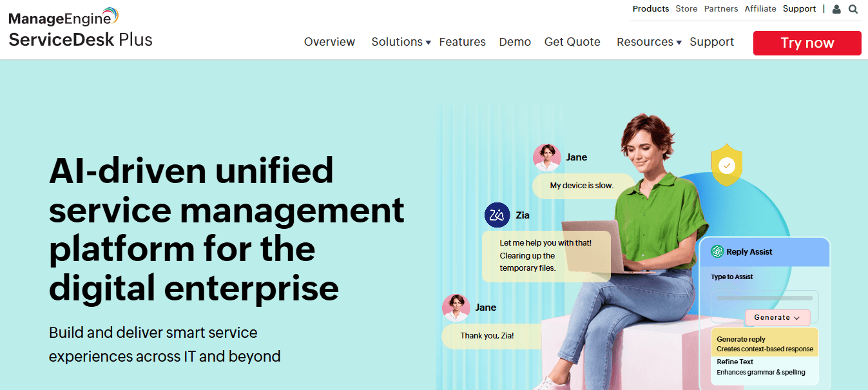This screenshot has width=868, height=390.
Task: Click the user sign-in icon
Action: 836,8
